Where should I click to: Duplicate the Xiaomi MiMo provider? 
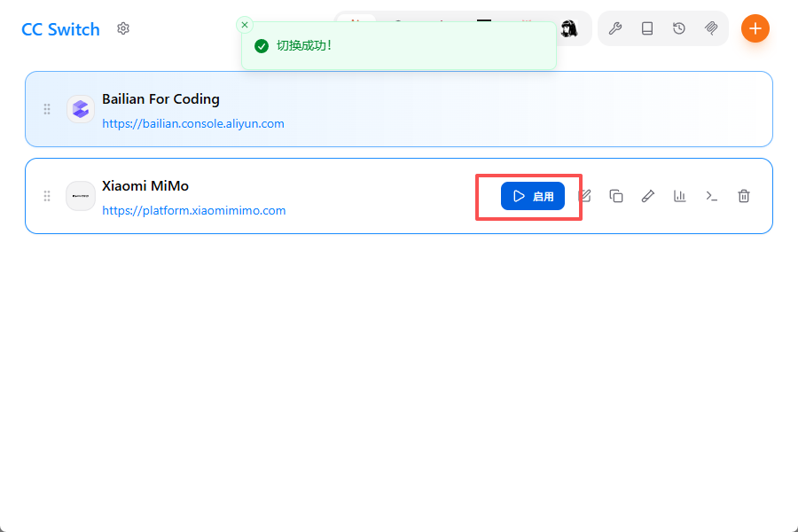point(616,196)
